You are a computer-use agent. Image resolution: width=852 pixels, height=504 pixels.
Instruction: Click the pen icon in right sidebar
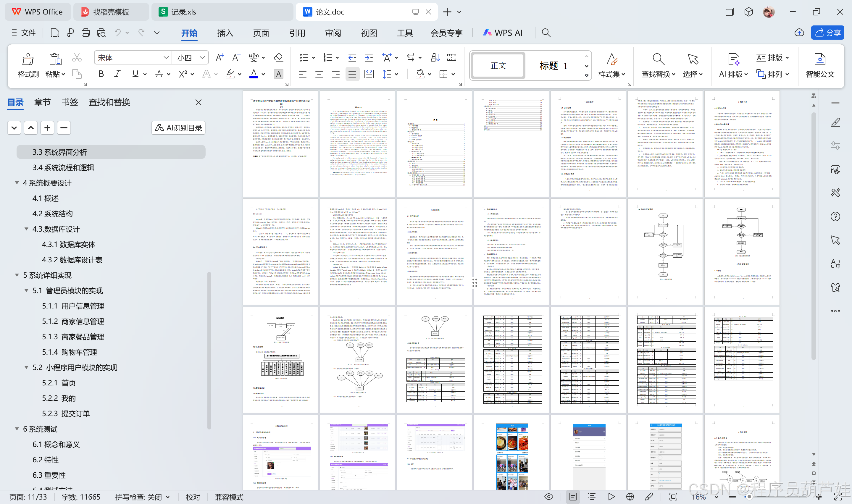click(x=835, y=122)
